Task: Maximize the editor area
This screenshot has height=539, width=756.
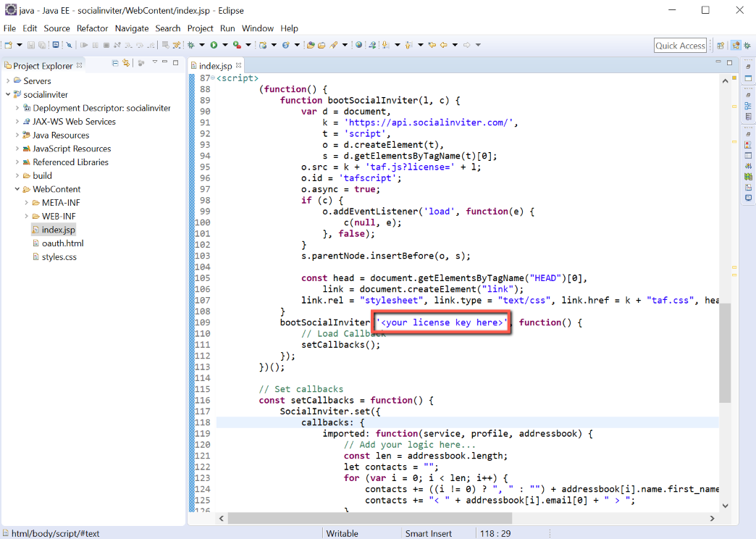Action: (729, 62)
